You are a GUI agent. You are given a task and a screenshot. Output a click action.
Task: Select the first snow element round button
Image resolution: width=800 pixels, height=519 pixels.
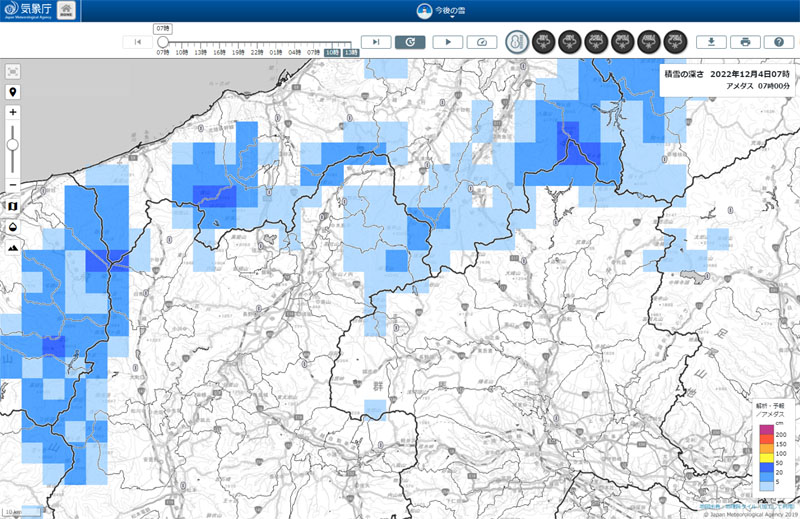(x=544, y=42)
